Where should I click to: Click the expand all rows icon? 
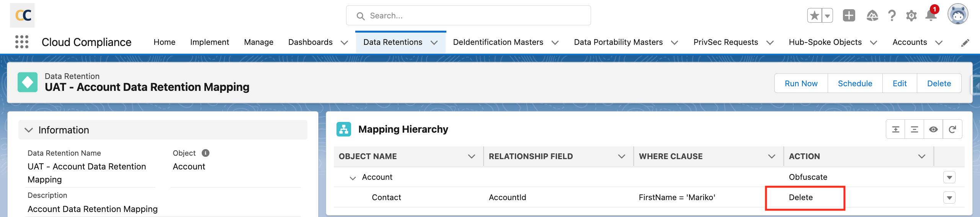[x=896, y=130]
